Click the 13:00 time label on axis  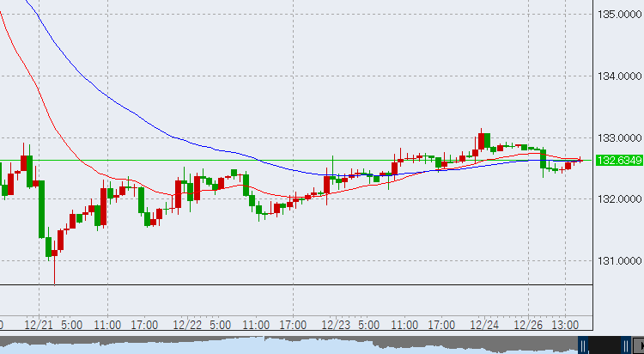click(x=566, y=325)
